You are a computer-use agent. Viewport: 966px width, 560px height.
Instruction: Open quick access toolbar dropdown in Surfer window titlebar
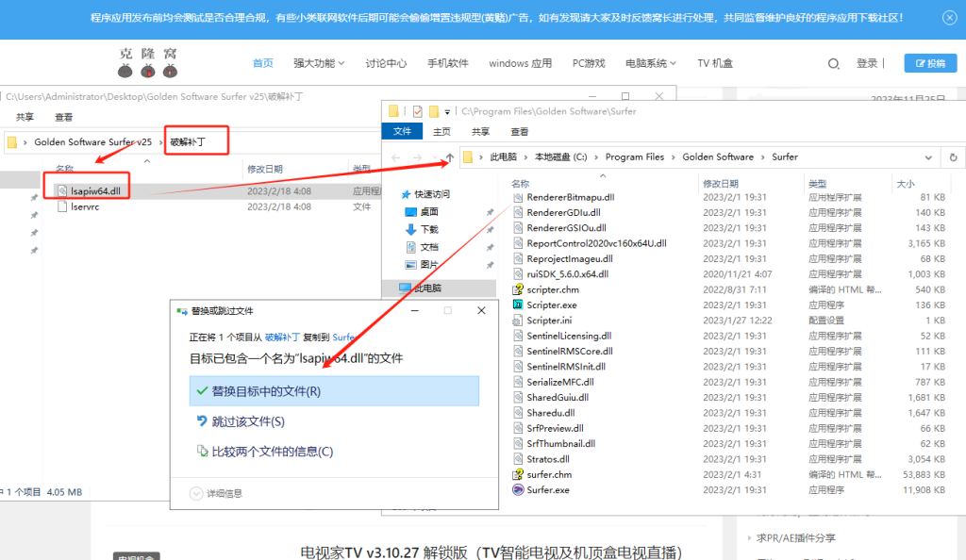tap(447, 112)
